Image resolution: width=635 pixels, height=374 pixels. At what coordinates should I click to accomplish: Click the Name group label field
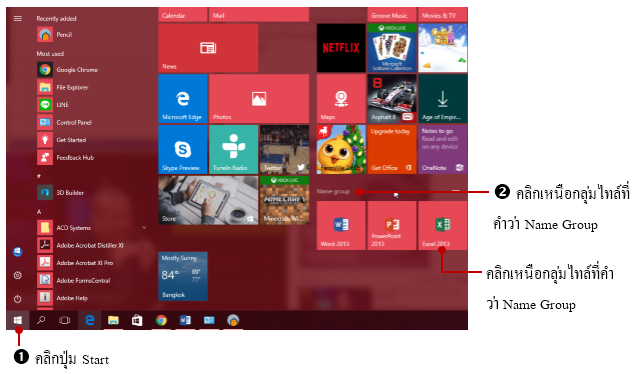389,191
